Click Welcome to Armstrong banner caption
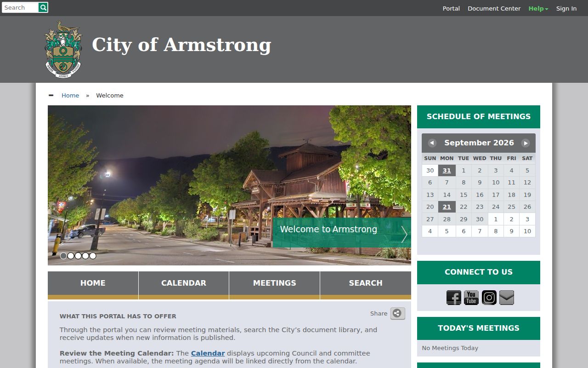Screen dimensions: 588x368 pyautogui.click(x=328, y=229)
